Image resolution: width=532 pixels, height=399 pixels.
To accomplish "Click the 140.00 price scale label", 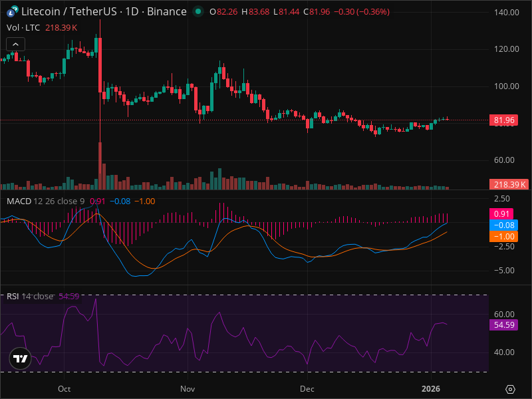I will point(506,13).
